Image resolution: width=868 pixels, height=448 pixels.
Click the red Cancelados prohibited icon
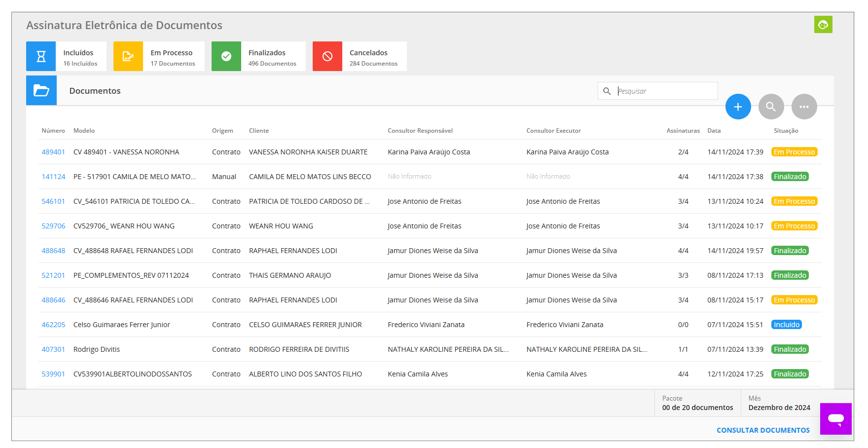pyautogui.click(x=327, y=56)
